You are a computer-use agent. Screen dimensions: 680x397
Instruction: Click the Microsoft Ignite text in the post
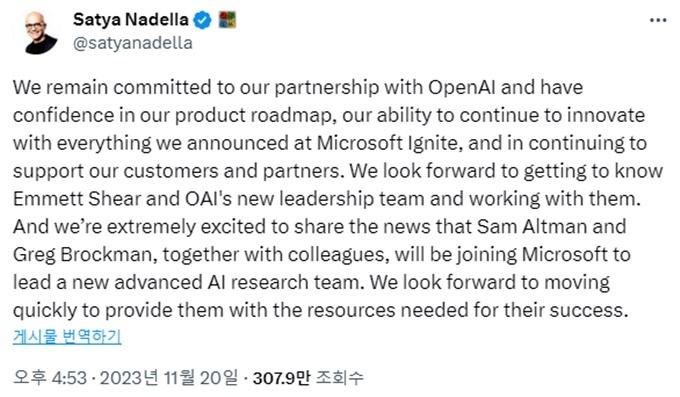[x=387, y=144]
